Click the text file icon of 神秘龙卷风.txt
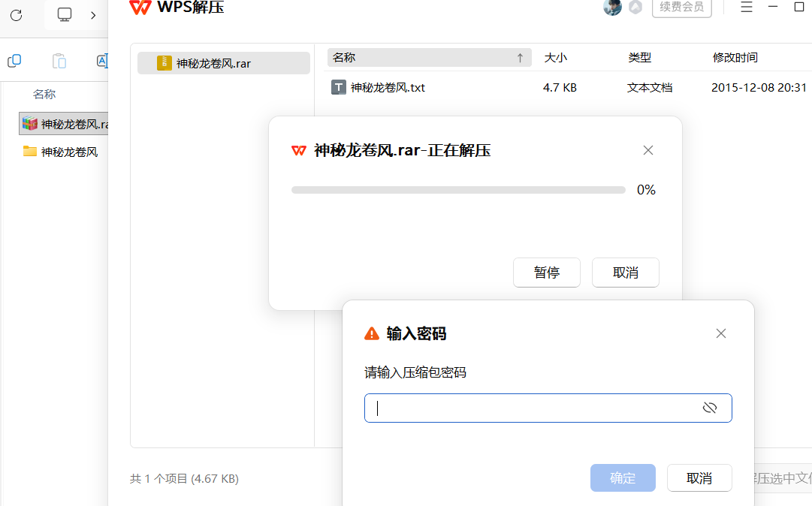The image size is (812, 506). 338,87
